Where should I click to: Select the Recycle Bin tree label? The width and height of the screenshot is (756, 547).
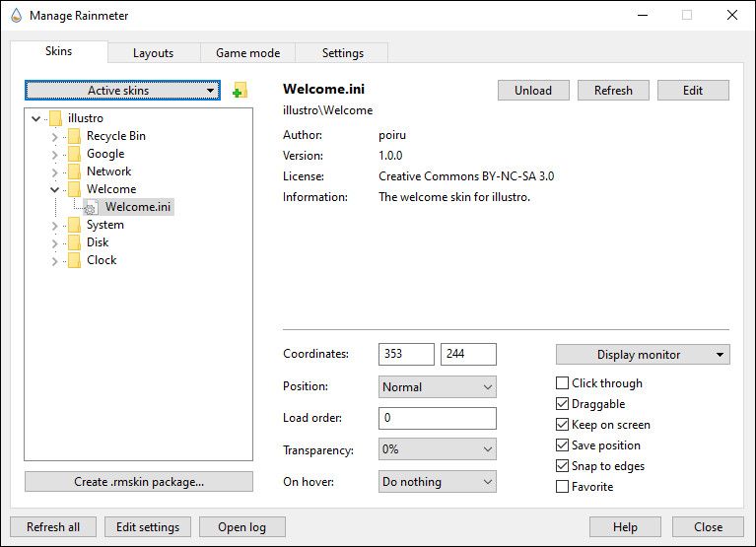tap(116, 136)
